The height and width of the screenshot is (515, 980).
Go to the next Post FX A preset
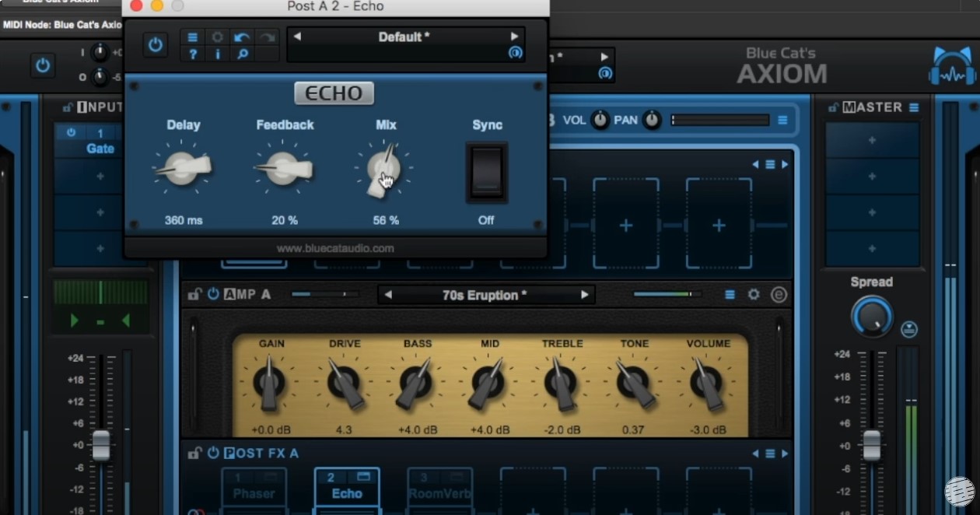click(785, 454)
